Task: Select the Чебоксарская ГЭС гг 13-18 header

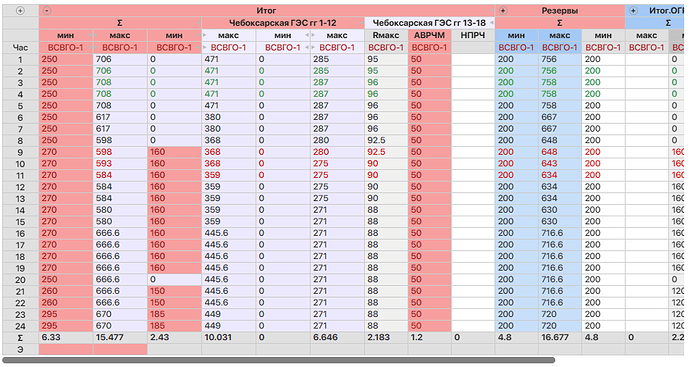Action: click(x=429, y=23)
